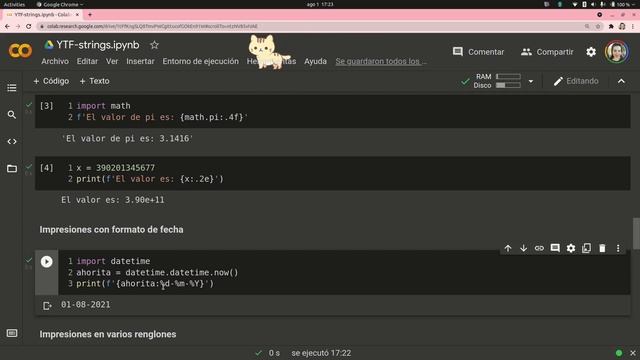
Task: Click the Compartir button
Action: [547, 52]
